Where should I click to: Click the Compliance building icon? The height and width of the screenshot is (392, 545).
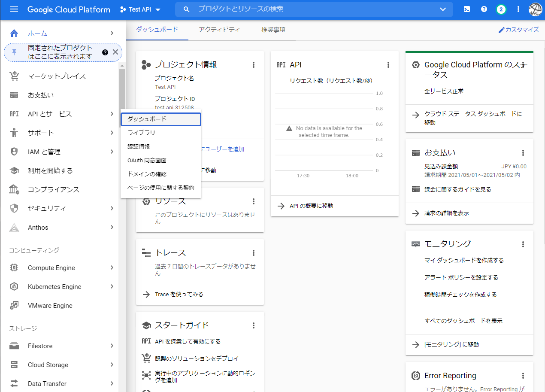tap(14, 190)
